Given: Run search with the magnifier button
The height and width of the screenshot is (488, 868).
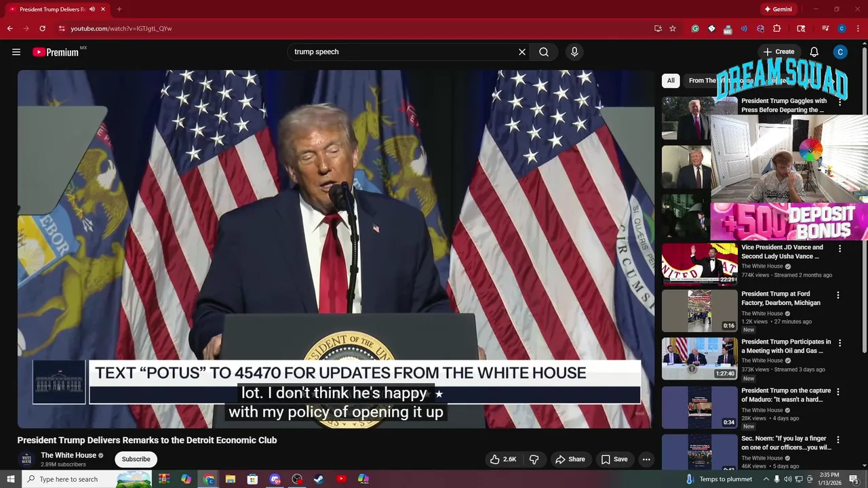Looking at the screenshot, I should (544, 52).
